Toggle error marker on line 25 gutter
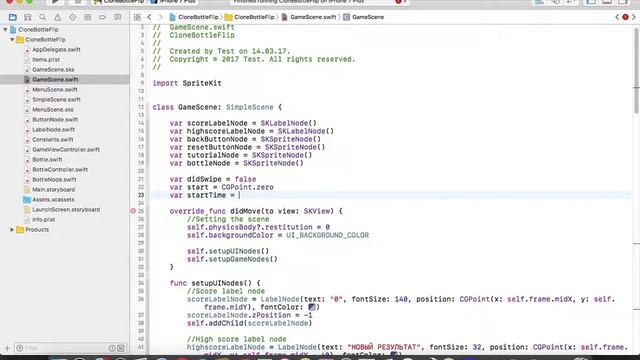Viewport: 640px width, 360px height. click(133, 211)
